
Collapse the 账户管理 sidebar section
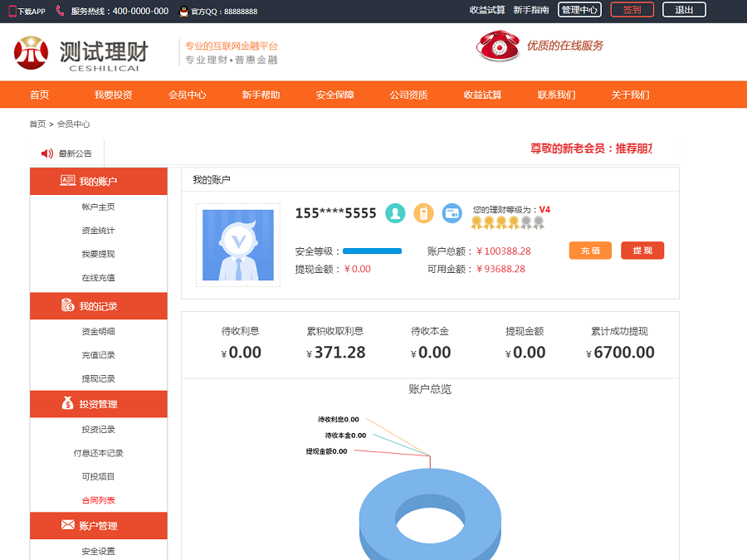click(99, 525)
